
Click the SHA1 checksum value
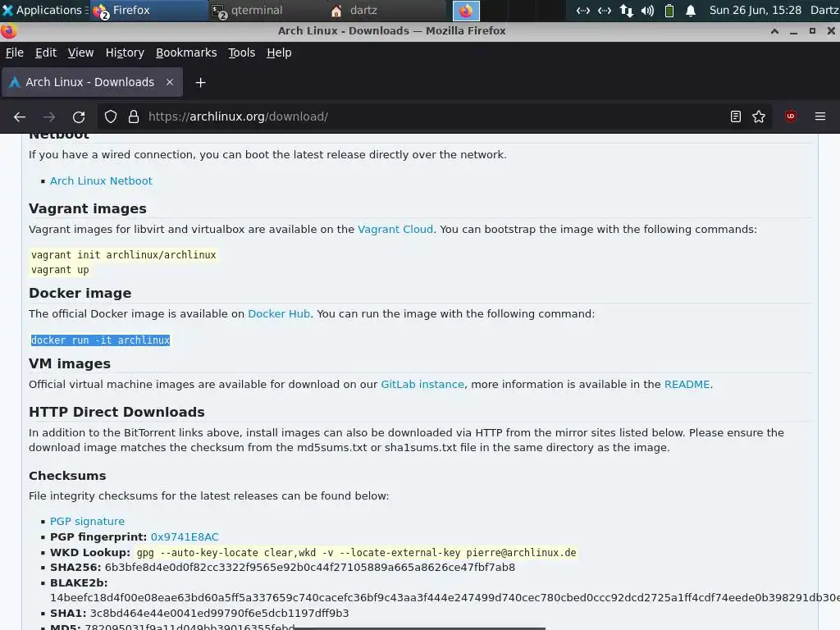pos(219,614)
